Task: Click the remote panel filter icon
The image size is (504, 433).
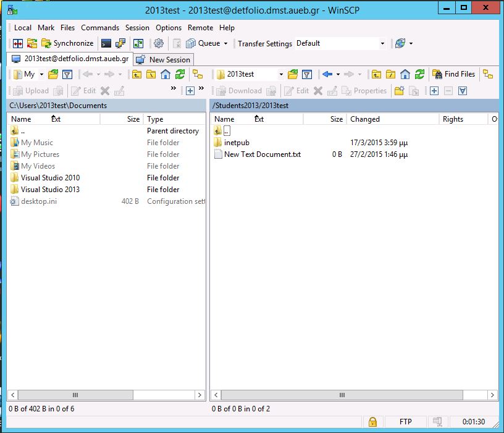Action: (x=307, y=75)
